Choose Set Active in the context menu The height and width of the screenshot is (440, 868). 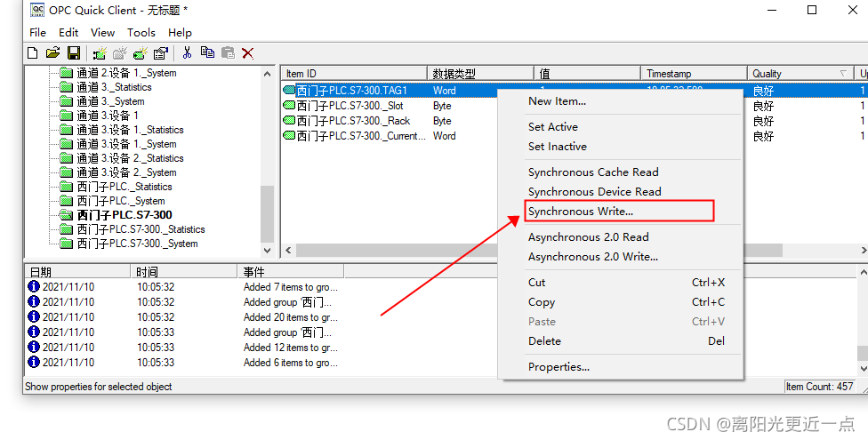click(x=620, y=127)
